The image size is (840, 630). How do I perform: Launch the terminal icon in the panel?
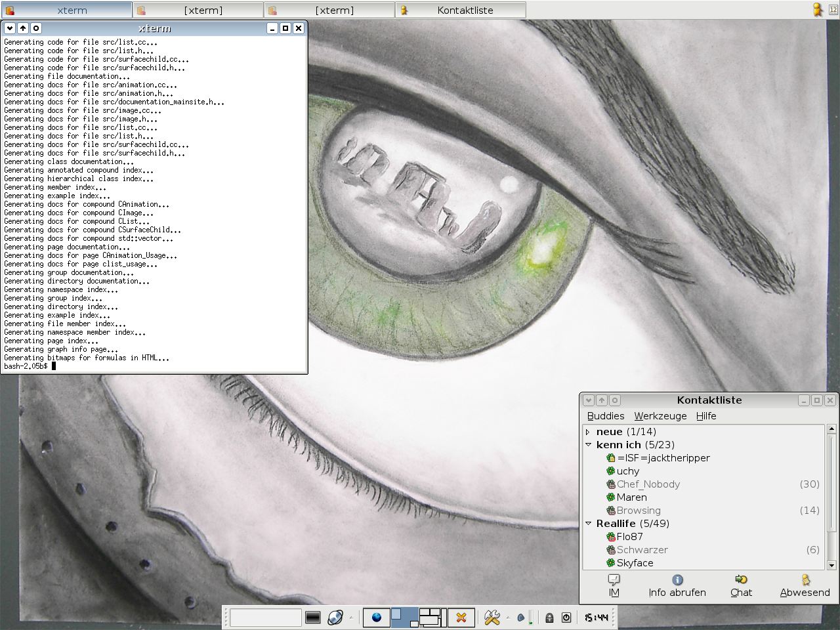pyautogui.click(x=313, y=618)
